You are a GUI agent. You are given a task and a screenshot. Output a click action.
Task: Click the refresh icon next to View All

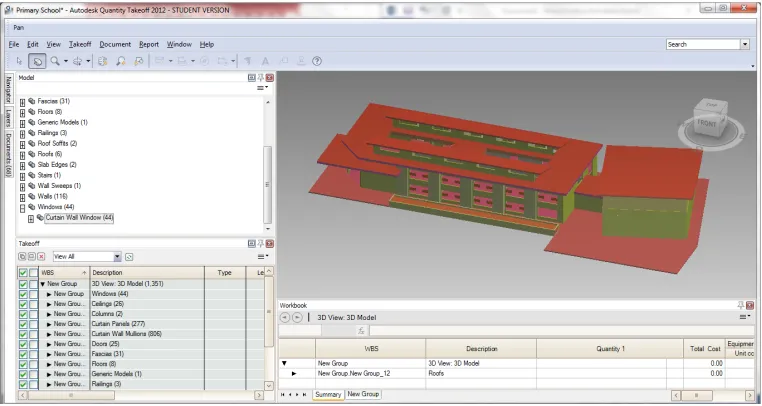coord(129,257)
